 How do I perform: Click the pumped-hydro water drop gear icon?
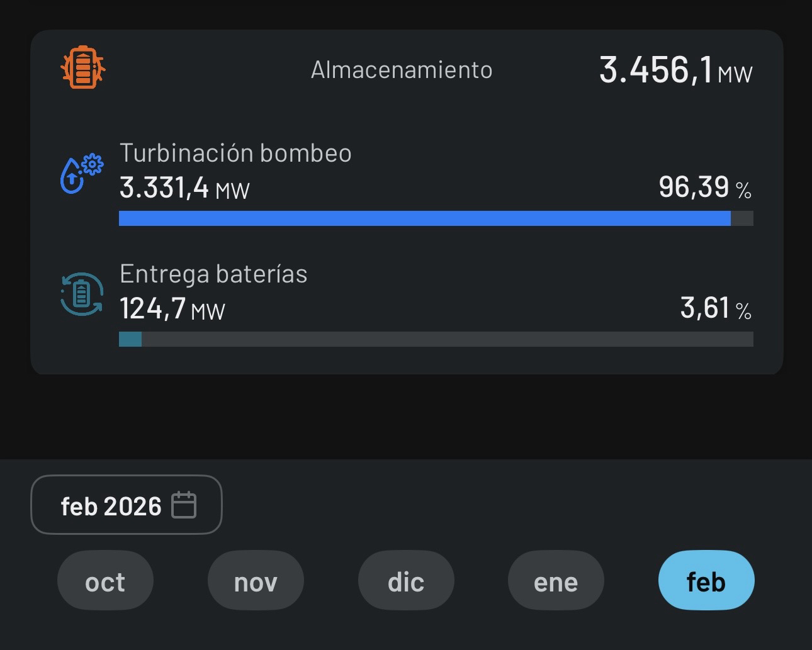point(81,173)
